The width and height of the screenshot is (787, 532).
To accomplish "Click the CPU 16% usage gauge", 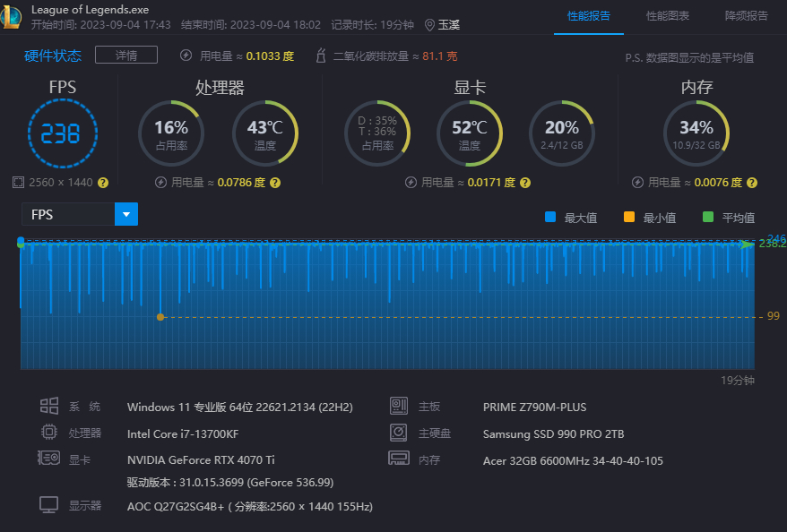I will tap(171, 133).
